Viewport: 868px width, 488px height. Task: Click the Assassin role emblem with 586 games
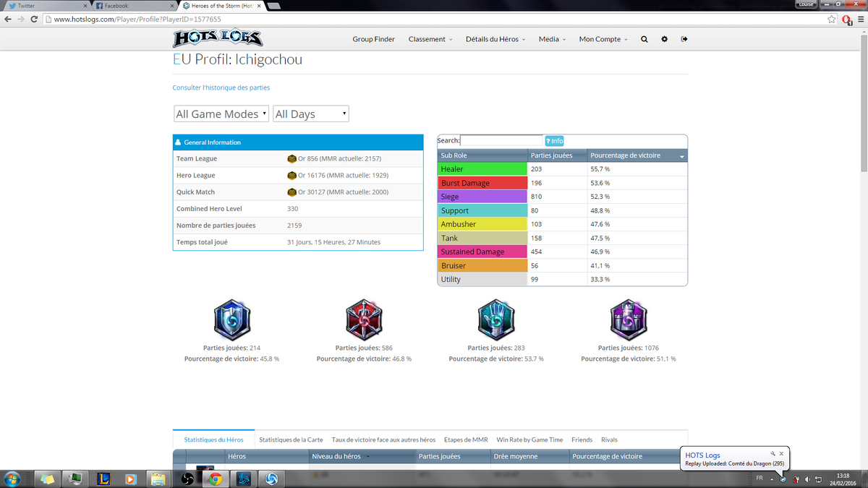(x=365, y=319)
